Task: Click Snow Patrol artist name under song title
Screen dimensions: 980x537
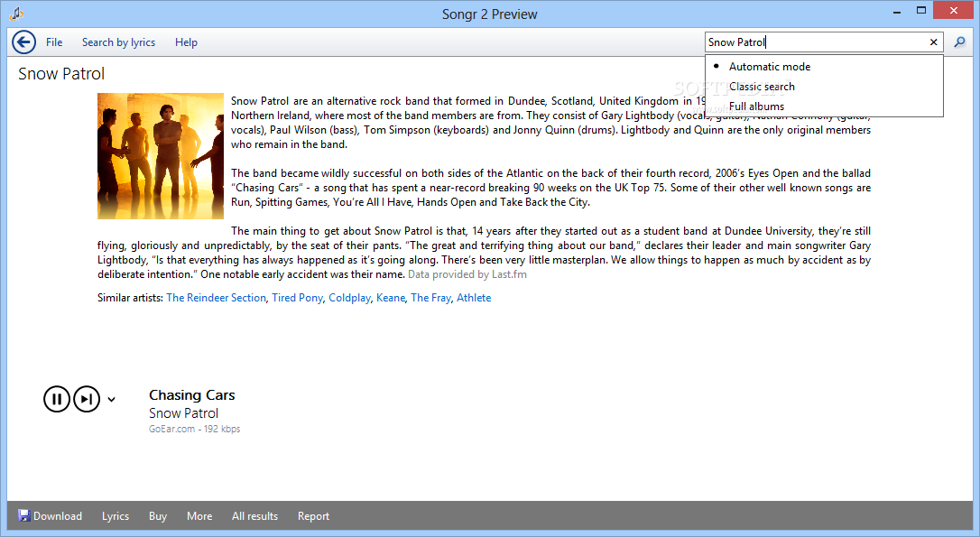Action: pos(184,413)
